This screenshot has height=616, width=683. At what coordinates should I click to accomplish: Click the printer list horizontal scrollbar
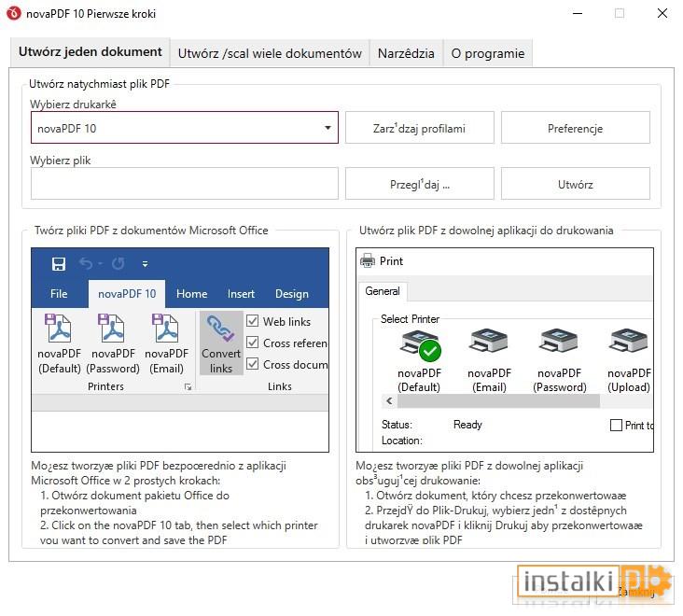498,401
